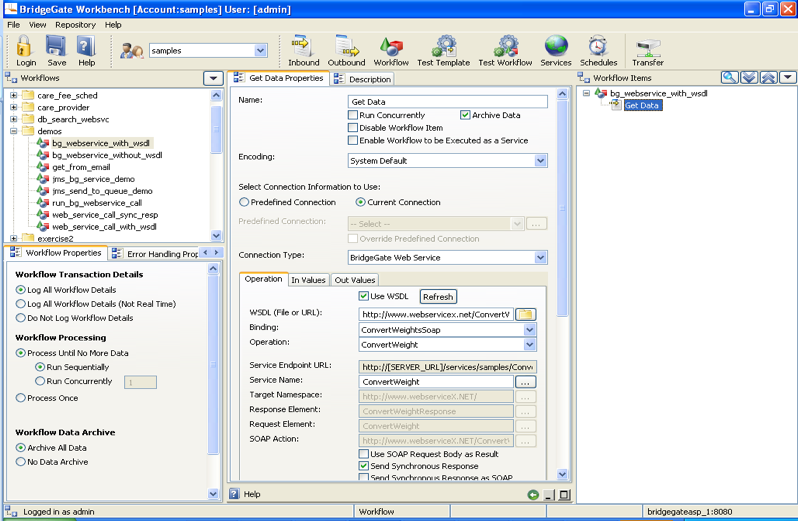Select get_from_email workflow

[x=81, y=167]
